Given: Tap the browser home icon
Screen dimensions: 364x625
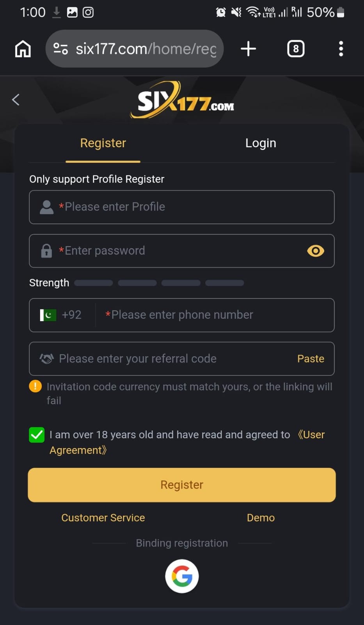Looking at the screenshot, I should pyautogui.click(x=23, y=49).
